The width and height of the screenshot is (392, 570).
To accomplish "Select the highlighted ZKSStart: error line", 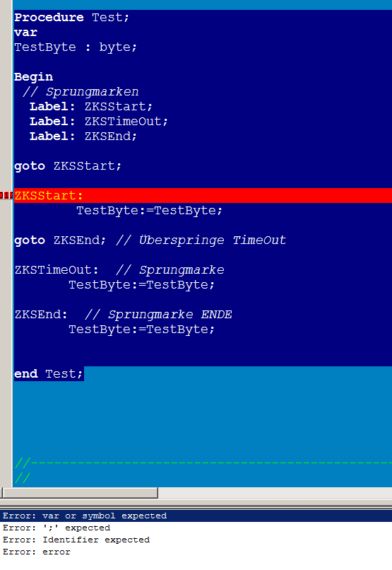I will [203, 196].
